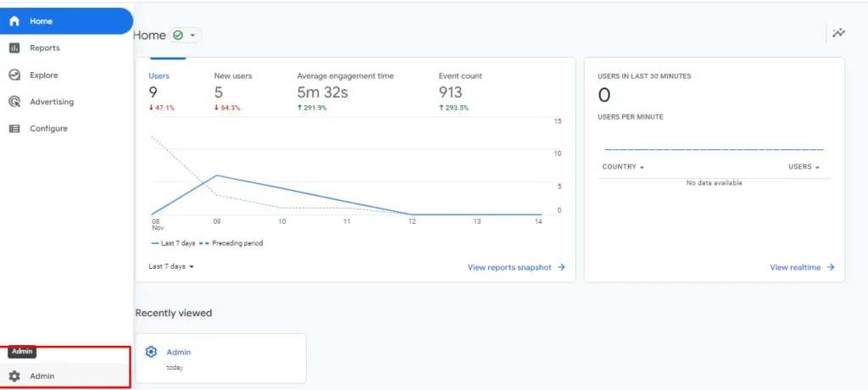868x390 pixels.
Task: Open View reports snapshot link
Action: coord(509,267)
